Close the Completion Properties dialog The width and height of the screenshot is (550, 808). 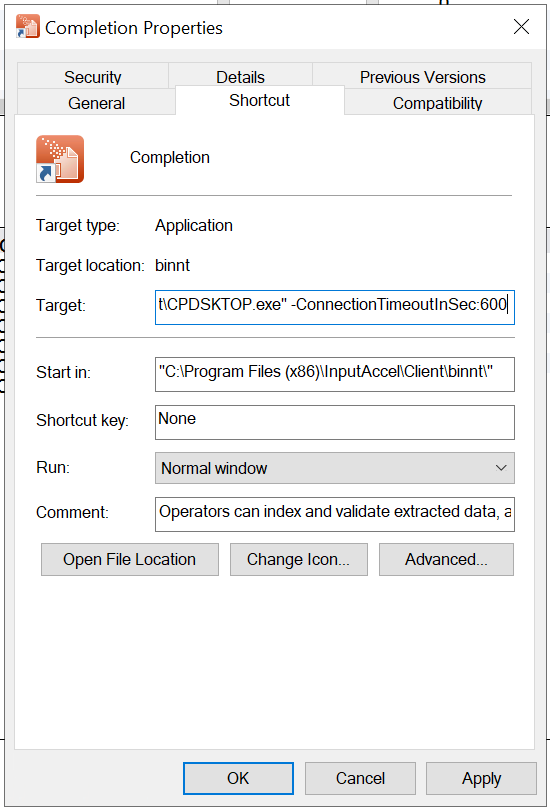click(521, 27)
